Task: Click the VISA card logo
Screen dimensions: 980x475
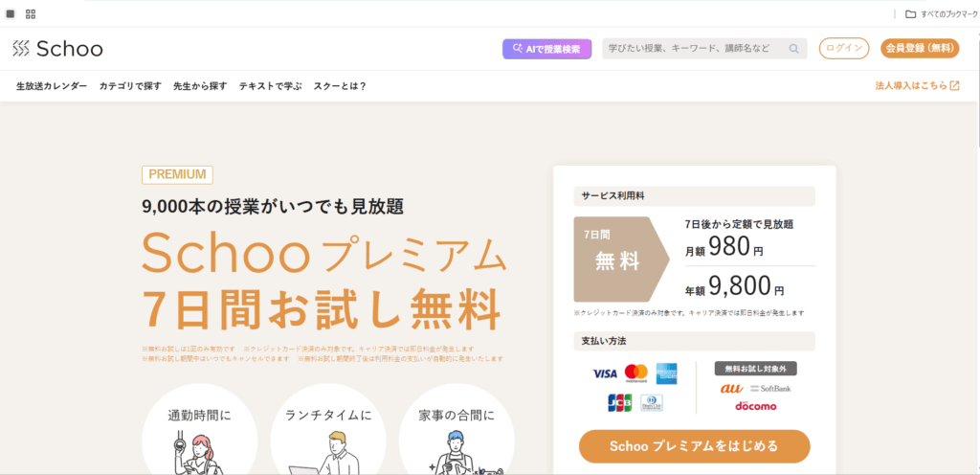Action: (605, 373)
